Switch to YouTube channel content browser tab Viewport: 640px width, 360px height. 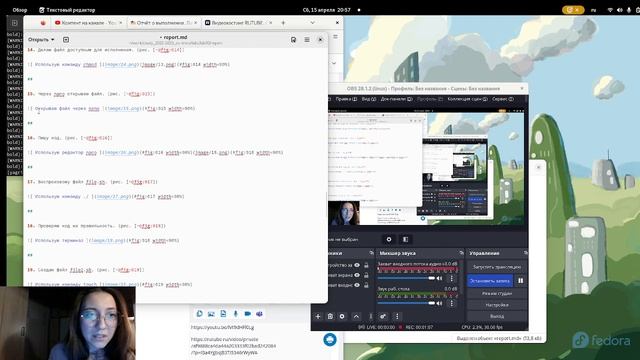pos(88,23)
